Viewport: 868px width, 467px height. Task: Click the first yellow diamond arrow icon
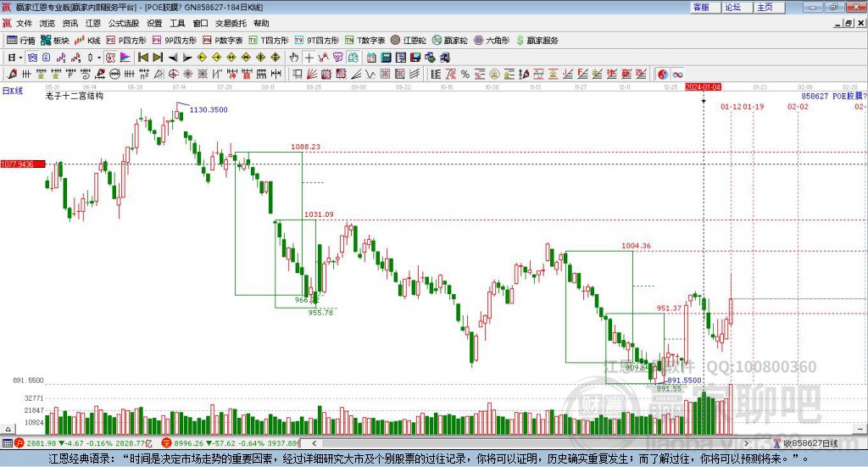point(202,58)
